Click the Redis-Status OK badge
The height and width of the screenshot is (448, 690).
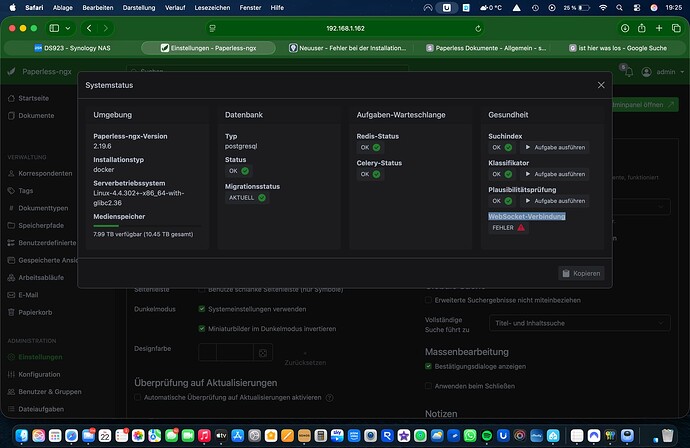pyautogui.click(x=370, y=147)
